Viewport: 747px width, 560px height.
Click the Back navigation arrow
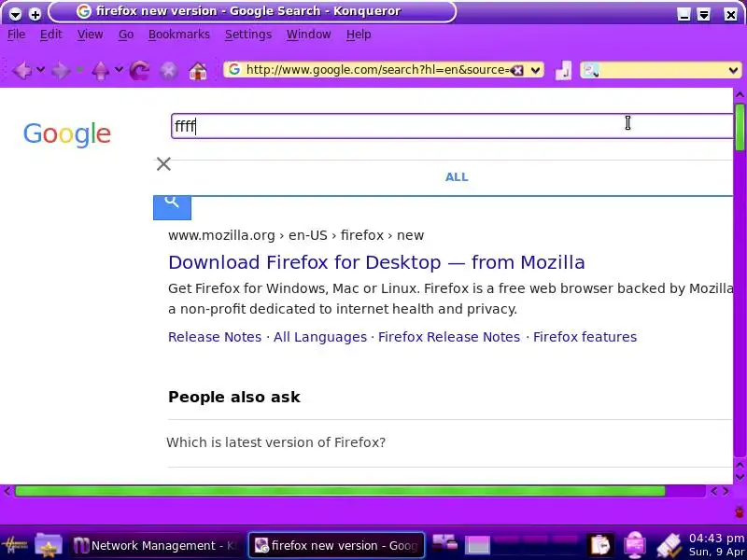click(x=21, y=71)
